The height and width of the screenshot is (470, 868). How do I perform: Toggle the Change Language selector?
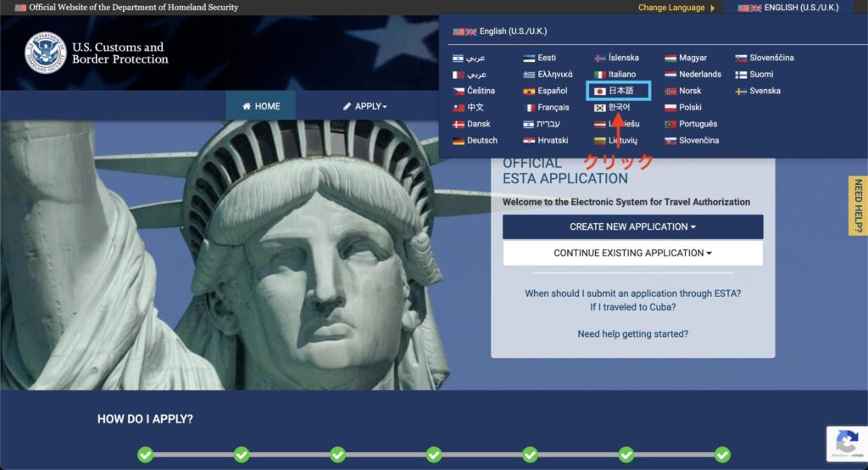pyautogui.click(x=676, y=8)
